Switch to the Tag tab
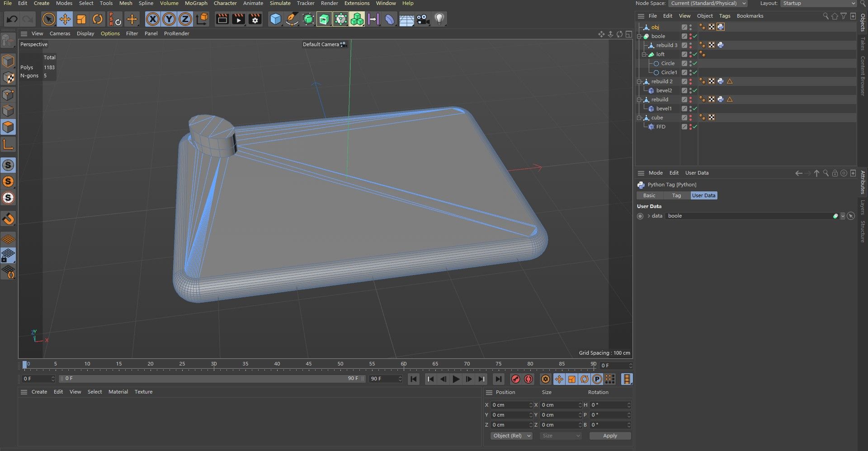 (676, 195)
